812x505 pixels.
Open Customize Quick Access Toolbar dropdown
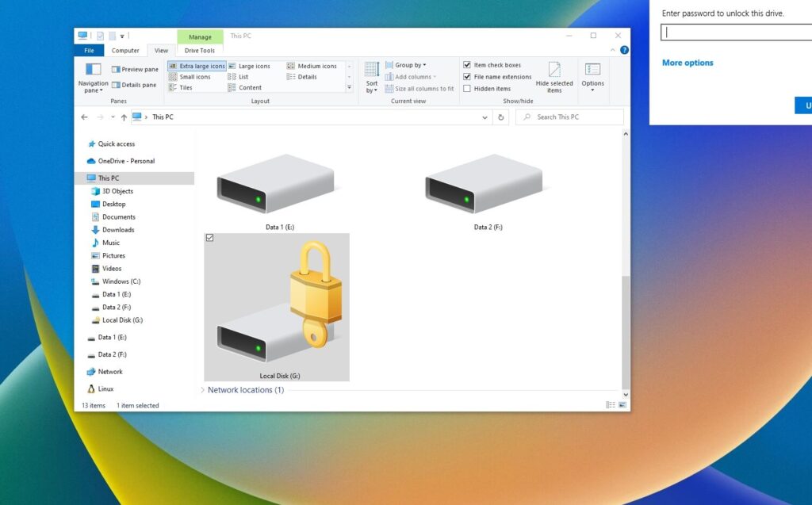pos(122,36)
